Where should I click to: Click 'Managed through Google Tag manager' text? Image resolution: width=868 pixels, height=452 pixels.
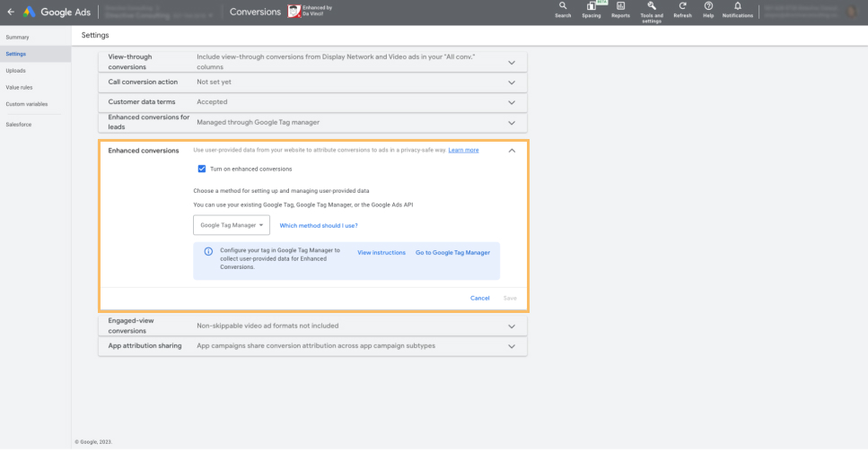pyautogui.click(x=258, y=122)
